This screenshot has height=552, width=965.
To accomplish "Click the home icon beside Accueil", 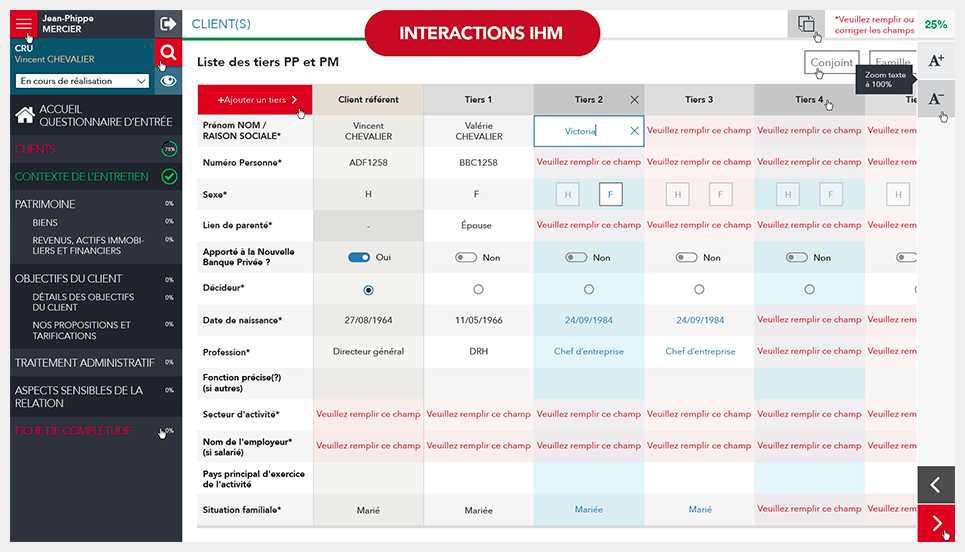I will tap(25, 116).
